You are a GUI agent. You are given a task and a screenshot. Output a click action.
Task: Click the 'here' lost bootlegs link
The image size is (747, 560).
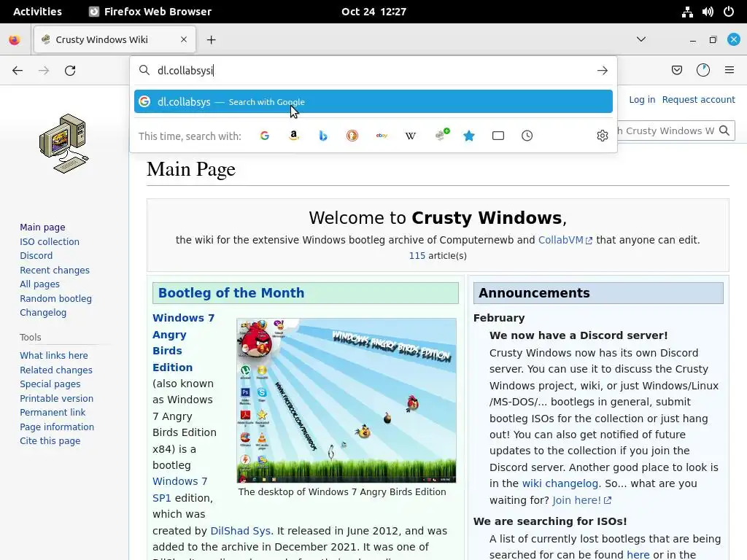638,555
